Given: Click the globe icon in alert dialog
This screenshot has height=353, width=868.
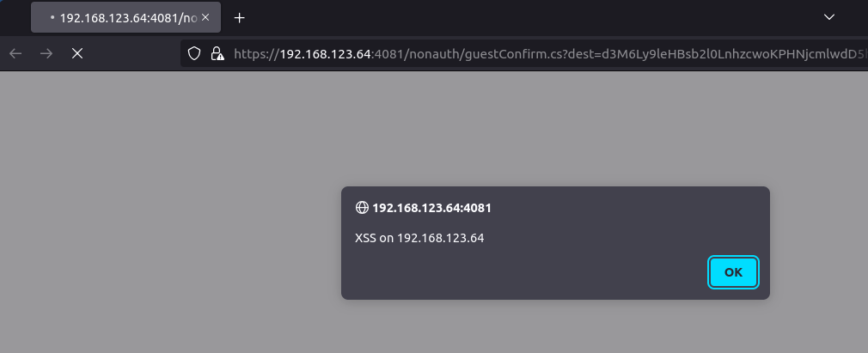Looking at the screenshot, I should pyautogui.click(x=362, y=208).
